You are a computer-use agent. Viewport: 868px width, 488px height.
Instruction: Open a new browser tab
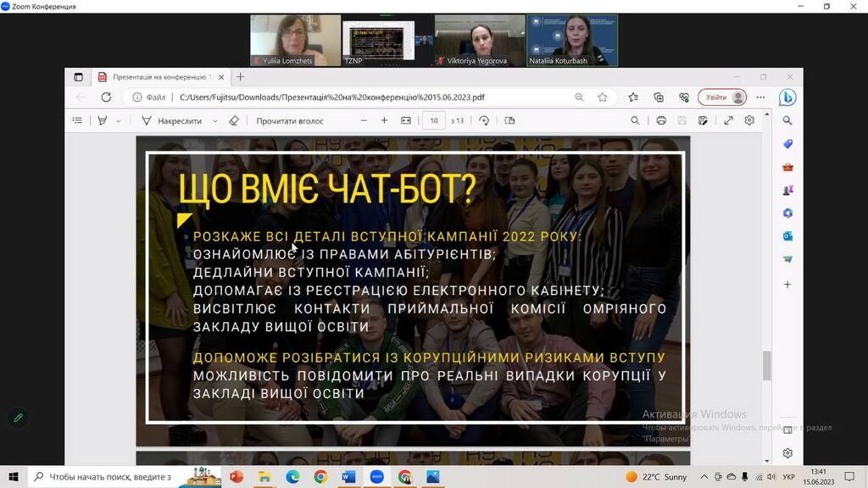tap(240, 77)
